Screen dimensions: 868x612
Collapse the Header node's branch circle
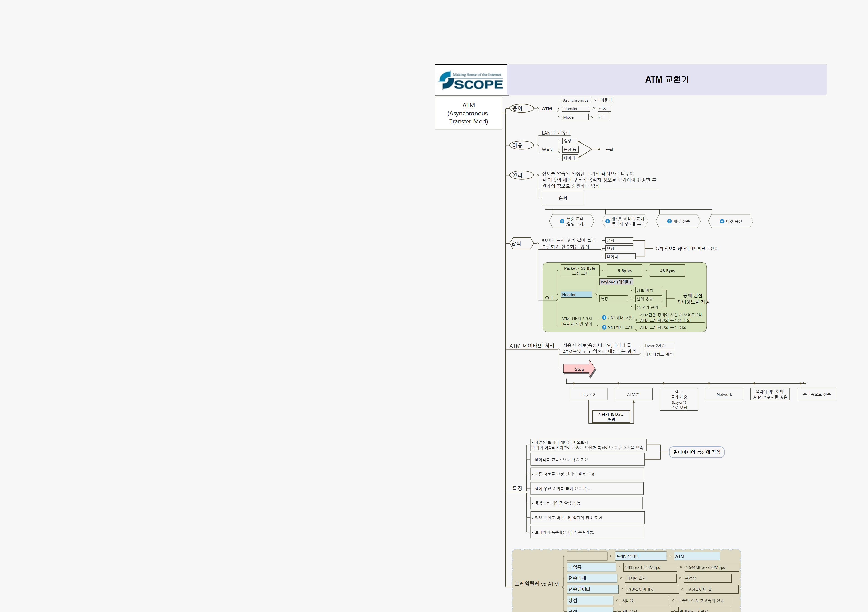coord(595,295)
